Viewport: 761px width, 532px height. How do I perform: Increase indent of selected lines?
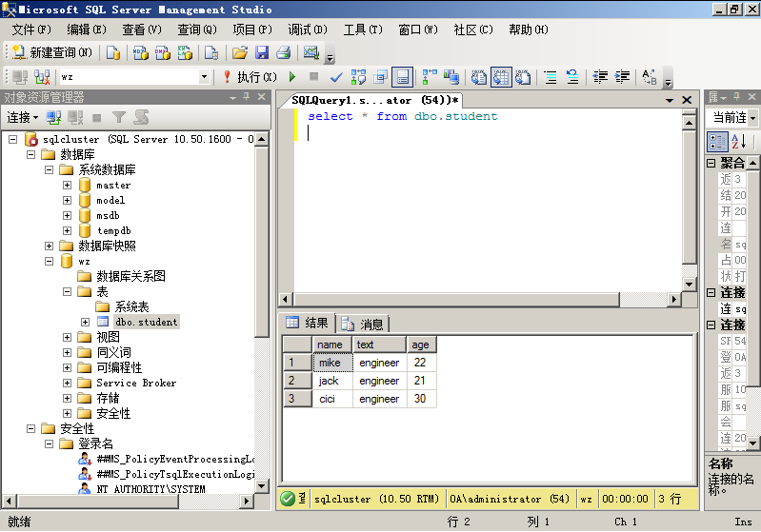[x=622, y=77]
